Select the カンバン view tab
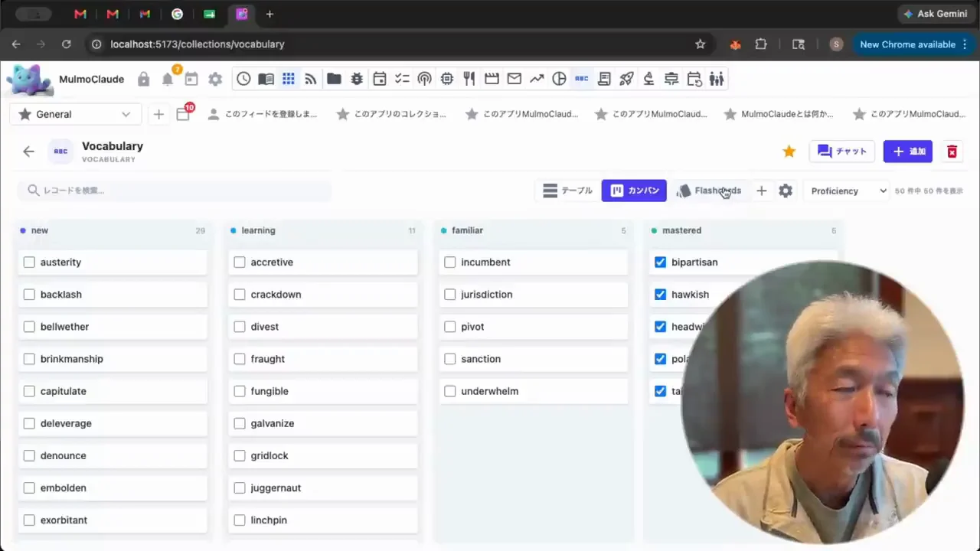This screenshot has height=551, width=980. 634,191
